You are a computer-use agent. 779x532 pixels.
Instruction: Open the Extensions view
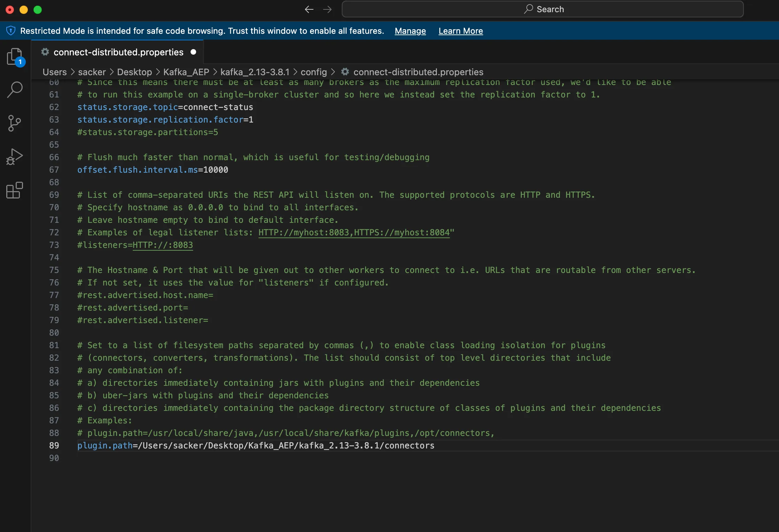pos(15,190)
